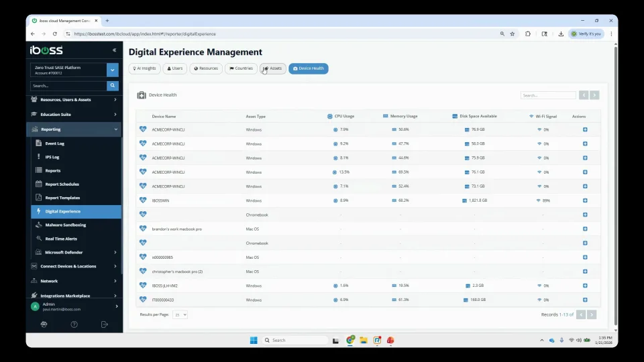Open plus action for brandon's work macbook pro

click(585, 229)
